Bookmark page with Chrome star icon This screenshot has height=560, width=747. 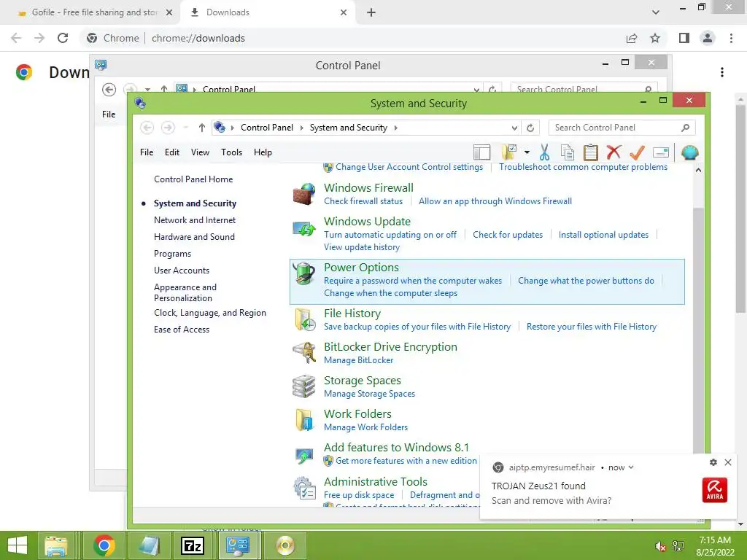pyautogui.click(x=655, y=38)
